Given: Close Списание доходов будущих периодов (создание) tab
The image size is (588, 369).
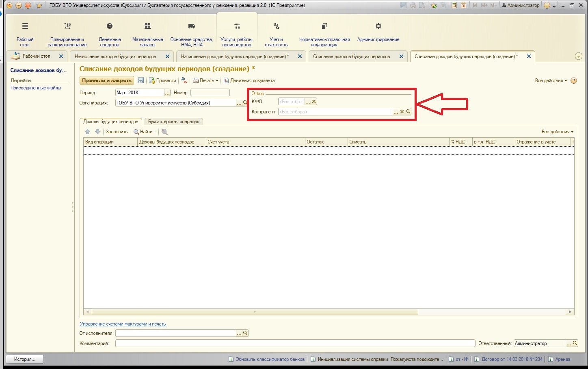Looking at the screenshot, I should tap(529, 56).
